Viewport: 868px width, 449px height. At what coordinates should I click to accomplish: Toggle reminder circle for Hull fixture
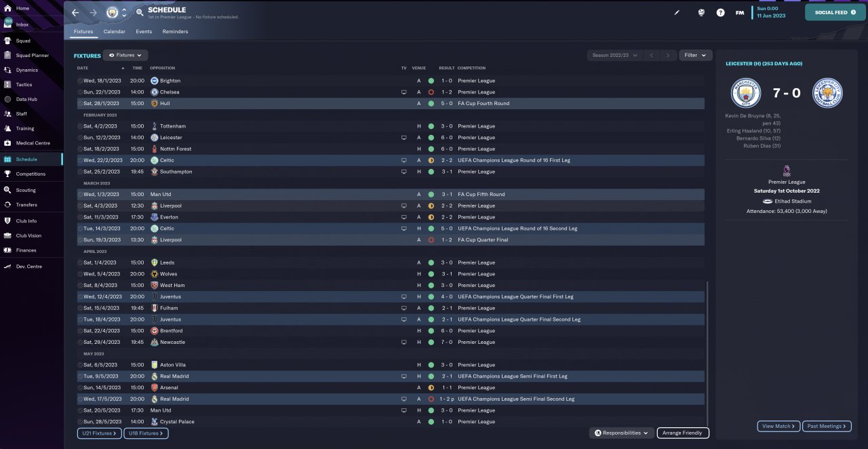[80, 104]
